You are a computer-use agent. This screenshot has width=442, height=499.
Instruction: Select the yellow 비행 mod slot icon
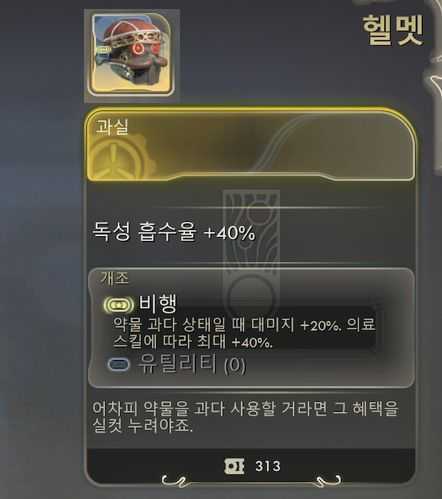pyautogui.click(x=119, y=305)
